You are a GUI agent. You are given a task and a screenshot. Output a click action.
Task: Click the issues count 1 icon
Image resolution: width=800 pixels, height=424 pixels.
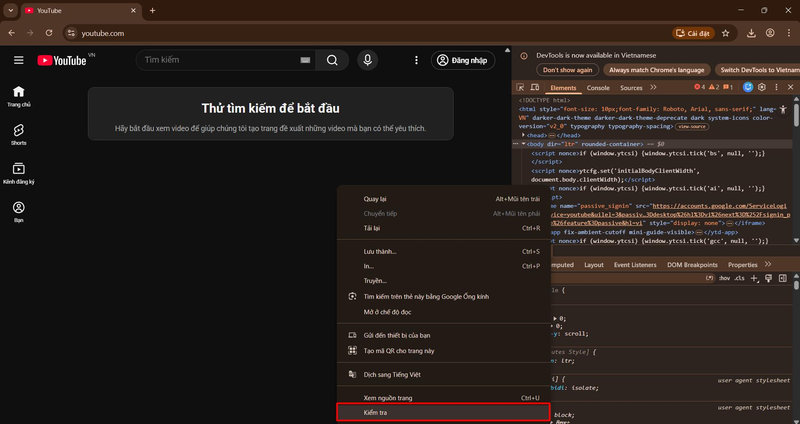click(x=728, y=87)
